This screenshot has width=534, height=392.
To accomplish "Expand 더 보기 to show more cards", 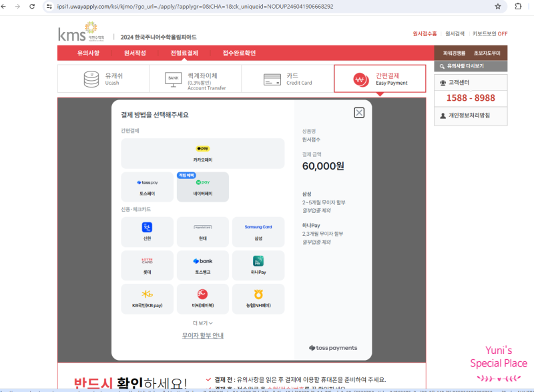I will (x=203, y=321).
